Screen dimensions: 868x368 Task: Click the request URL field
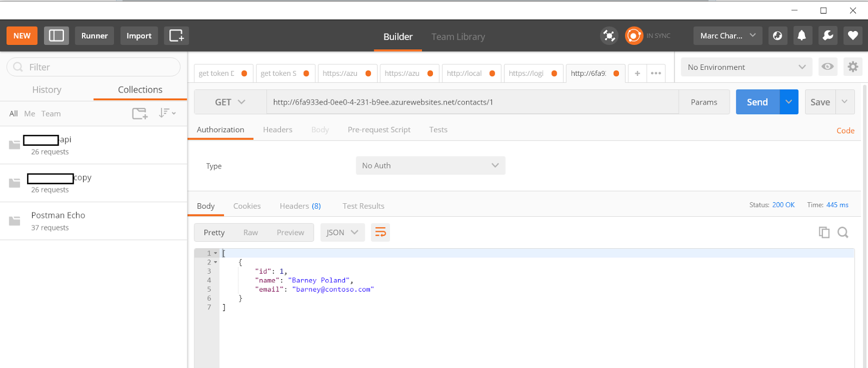(473, 102)
